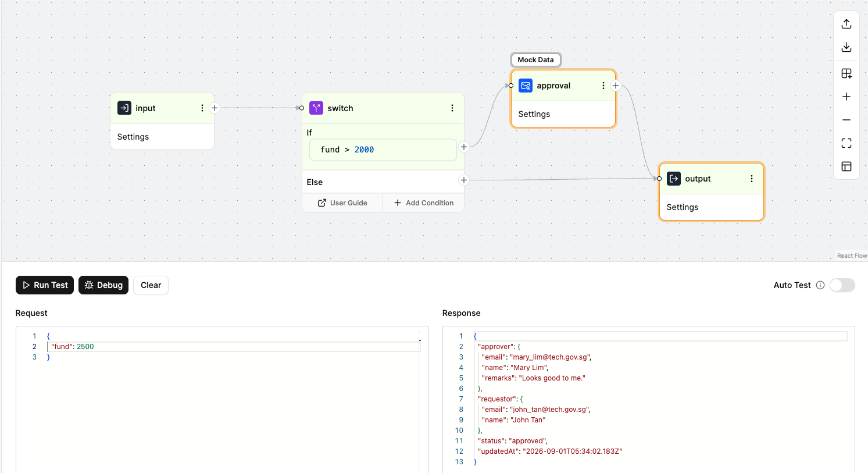Click the "status": "approved" response line
Screen dimensions: 868x473
[513, 441]
